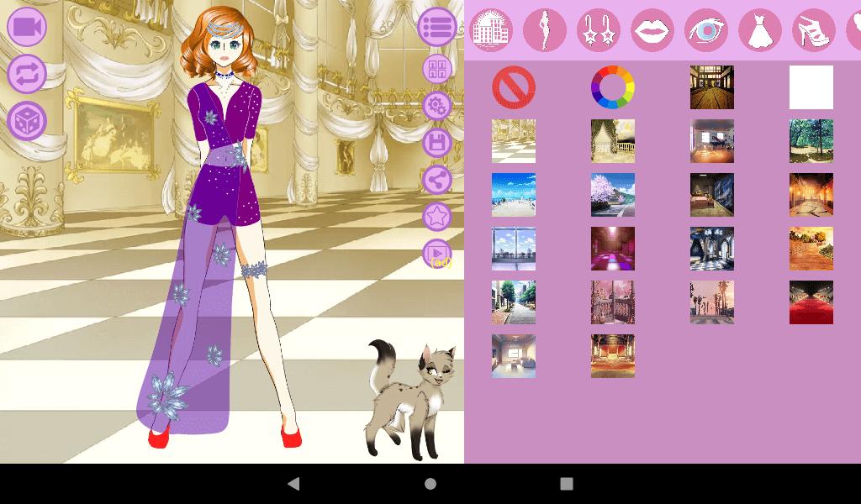Open settings with the gears icon
The height and width of the screenshot is (504, 861).
point(437,106)
